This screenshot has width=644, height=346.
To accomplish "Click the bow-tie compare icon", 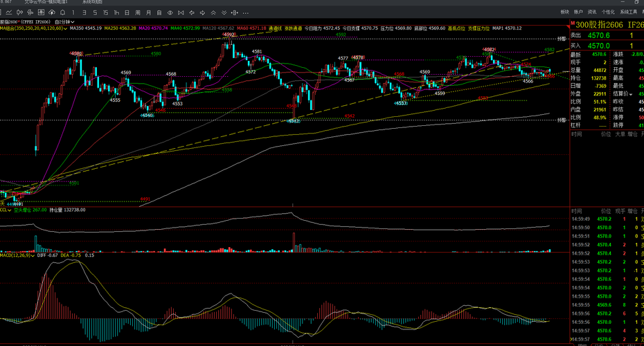I will 181,12.
